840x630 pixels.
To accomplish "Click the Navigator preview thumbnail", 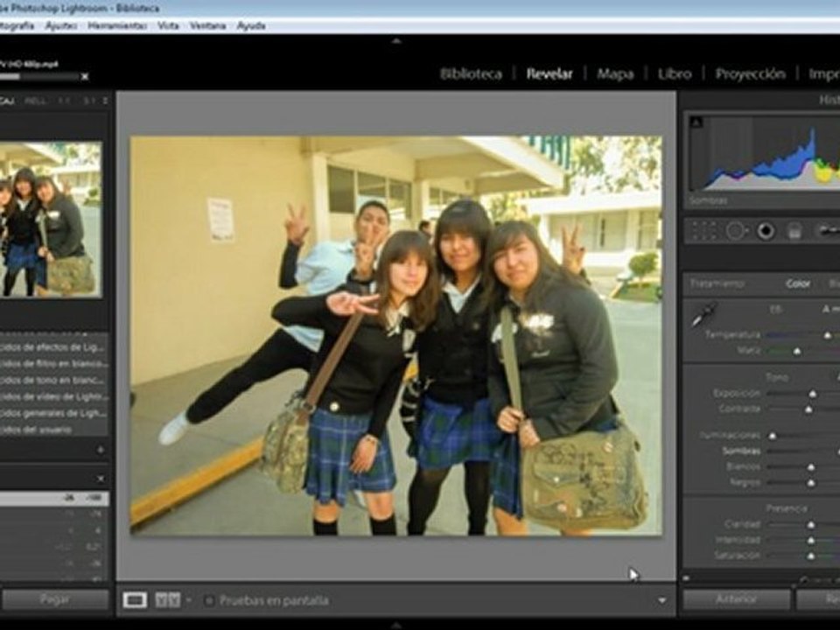I will pos(51,220).
